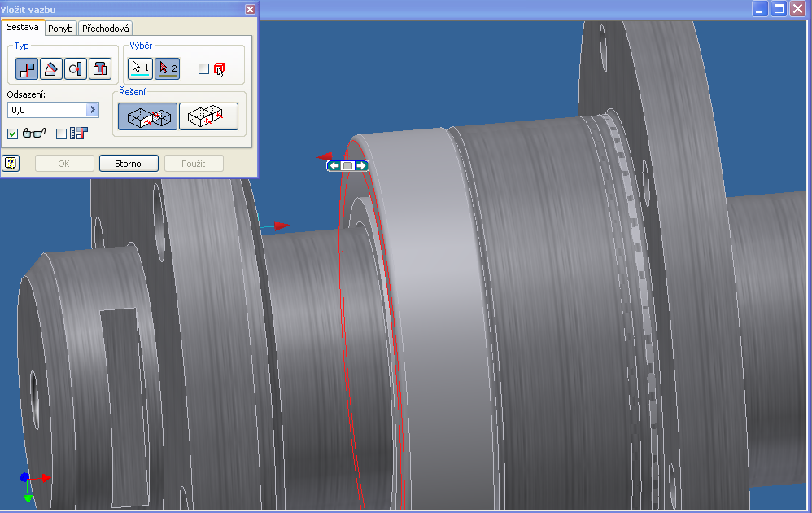Click the selection flip arrows widget on model
The width and height of the screenshot is (812, 513).
pyautogui.click(x=347, y=166)
